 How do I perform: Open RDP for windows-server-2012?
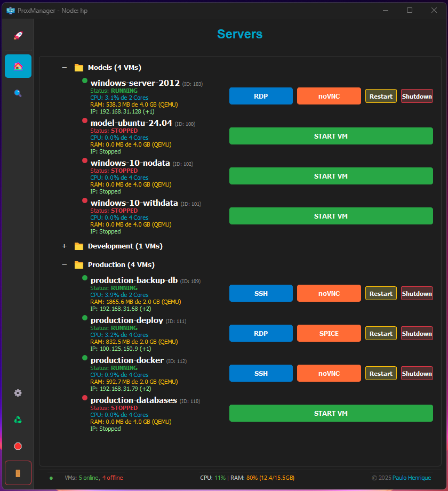pos(261,96)
